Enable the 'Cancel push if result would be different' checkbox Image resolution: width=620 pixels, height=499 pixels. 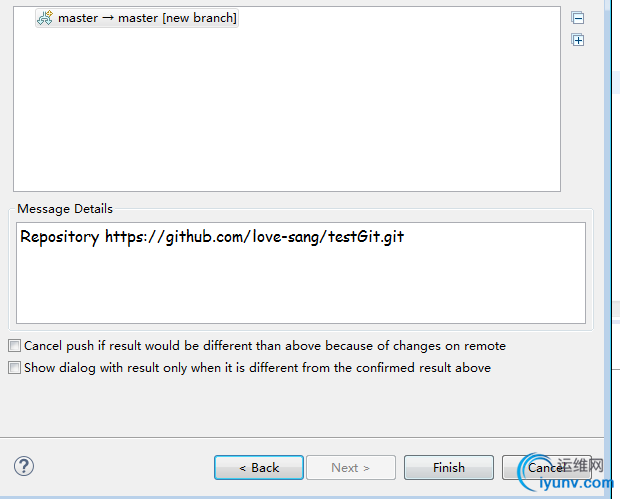(14, 346)
